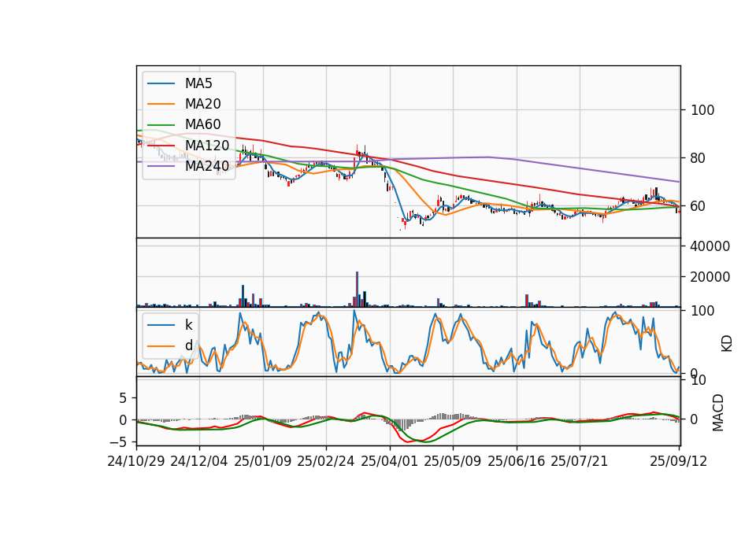The image size is (756, 543).
Task: Click the 25/04/01 date axis label
Action: [390, 461]
